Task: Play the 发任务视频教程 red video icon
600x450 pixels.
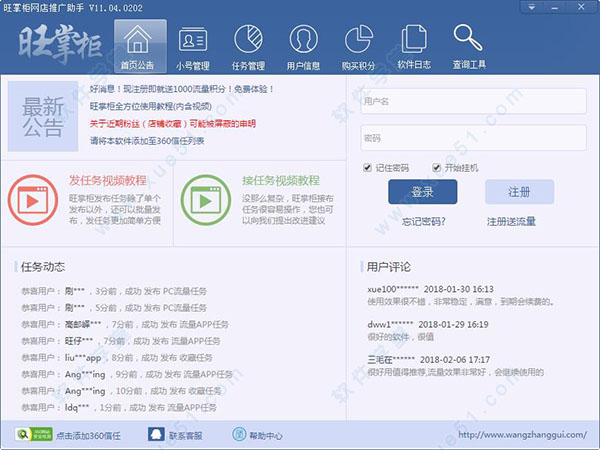Action: pyautogui.click(x=33, y=200)
